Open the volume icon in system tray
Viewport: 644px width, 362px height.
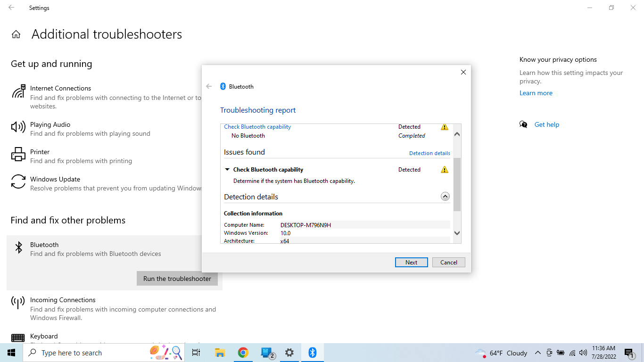click(x=583, y=353)
